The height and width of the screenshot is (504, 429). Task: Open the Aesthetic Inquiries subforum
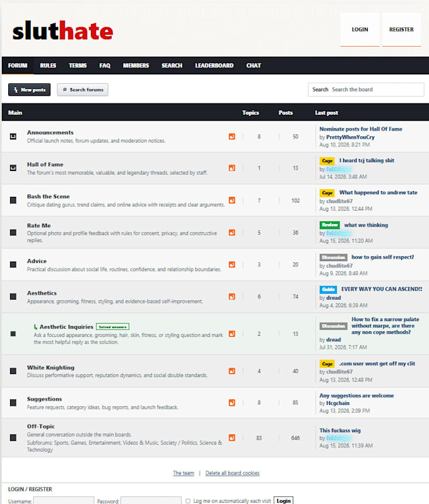66,327
